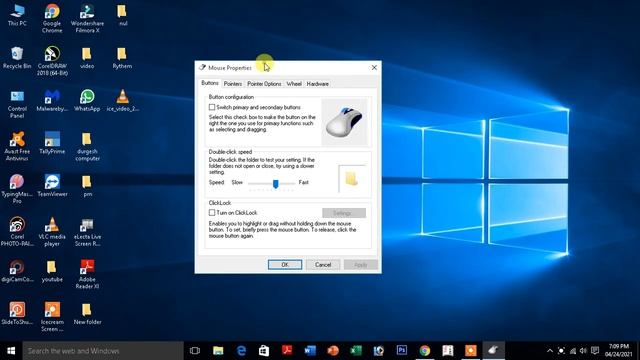This screenshot has width=640, height=360.
Task: Select the ice_video file with VLC cone
Action: pyautogui.click(x=122, y=100)
